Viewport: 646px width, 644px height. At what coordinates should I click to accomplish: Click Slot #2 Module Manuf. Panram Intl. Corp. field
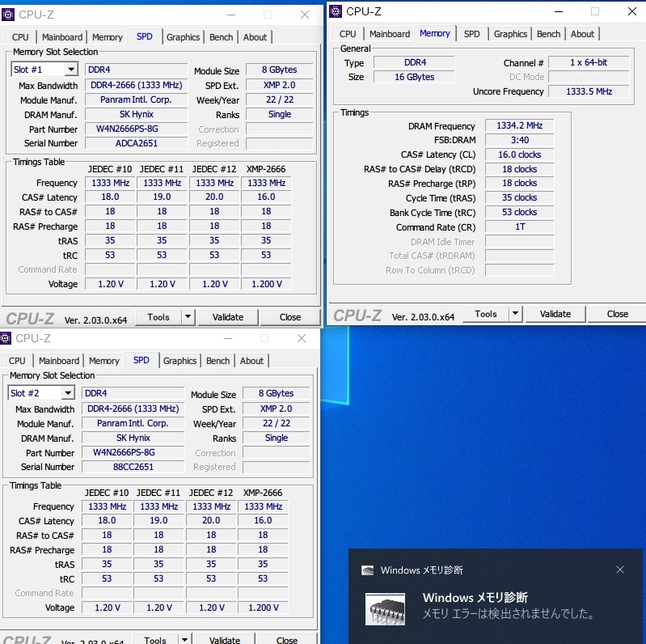[133, 423]
